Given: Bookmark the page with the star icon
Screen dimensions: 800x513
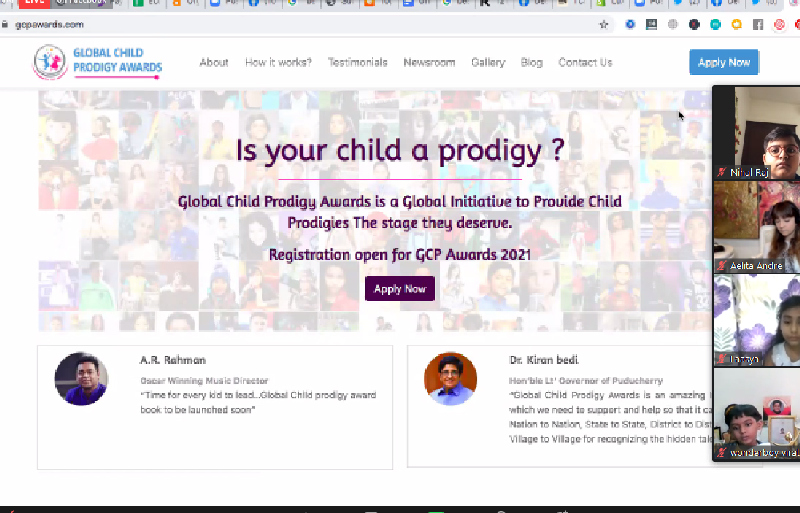Looking at the screenshot, I should pyautogui.click(x=604, y=25).
